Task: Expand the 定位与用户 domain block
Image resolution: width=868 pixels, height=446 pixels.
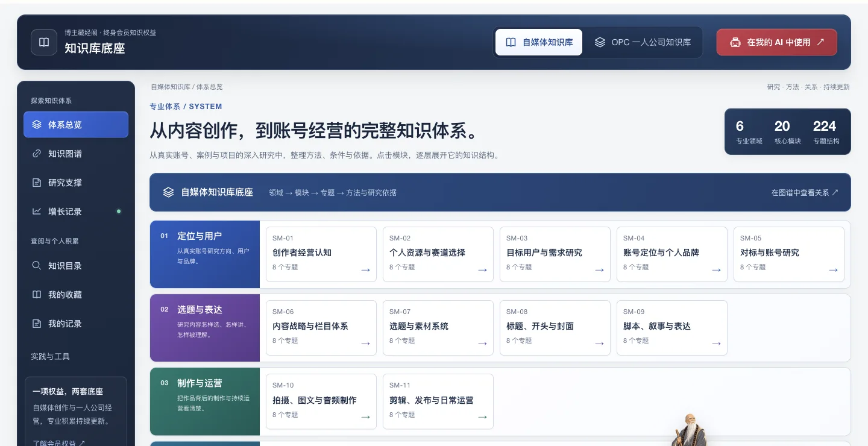Action: click(x=205, y=254)
